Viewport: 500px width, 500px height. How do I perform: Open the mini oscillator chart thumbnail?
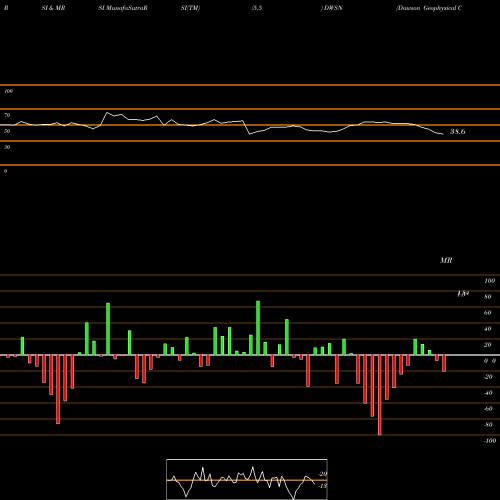click(247, 479)
